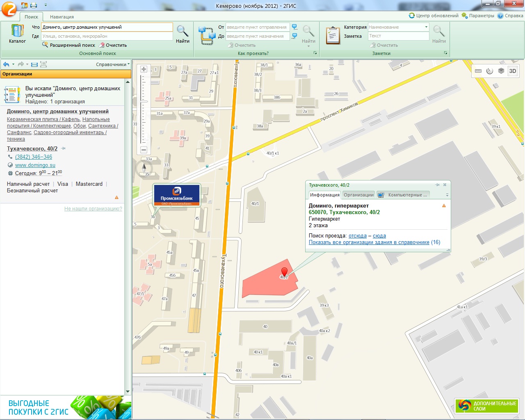Toggle 3D map view mode
This screenshot has width=525, height=420.
coord(513,71)
